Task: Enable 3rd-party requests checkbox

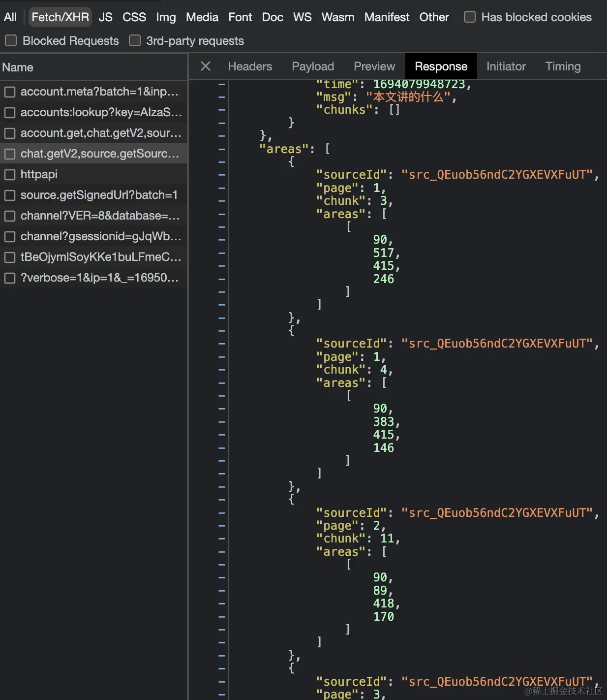Action: [135, 40]
